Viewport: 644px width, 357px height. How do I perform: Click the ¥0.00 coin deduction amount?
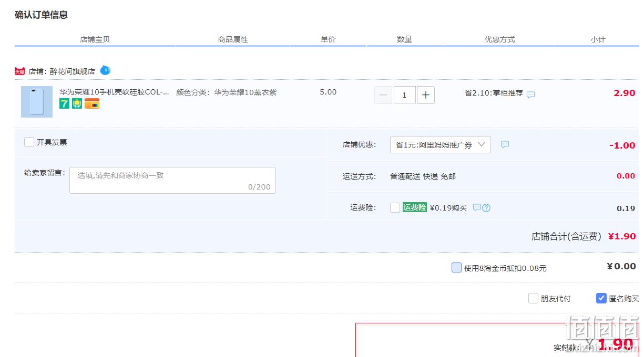point(621,266)
